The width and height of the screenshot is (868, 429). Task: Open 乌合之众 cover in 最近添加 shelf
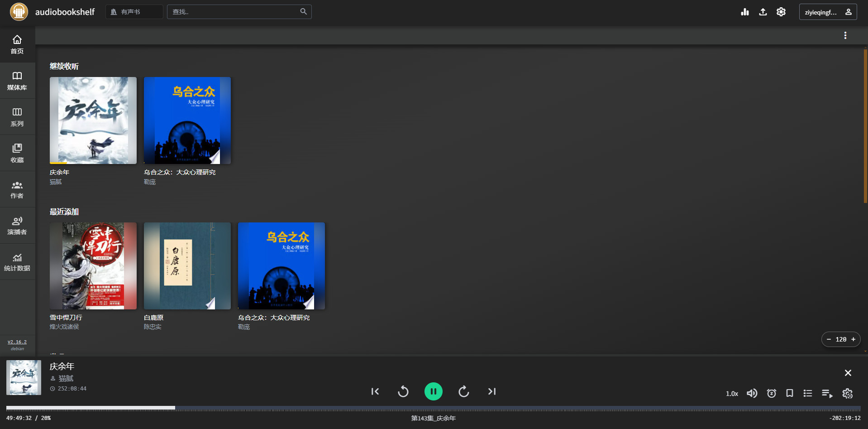tap(281, 266)
